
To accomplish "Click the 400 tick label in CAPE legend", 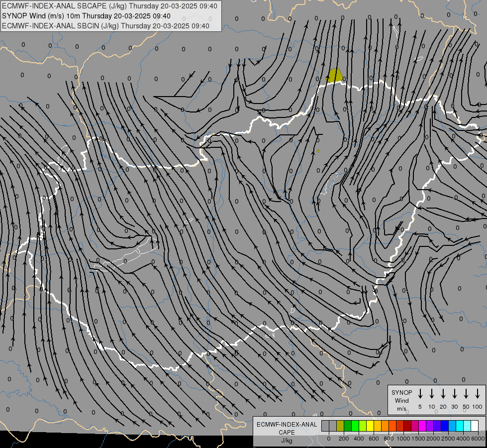I will (x=359, y=439).
